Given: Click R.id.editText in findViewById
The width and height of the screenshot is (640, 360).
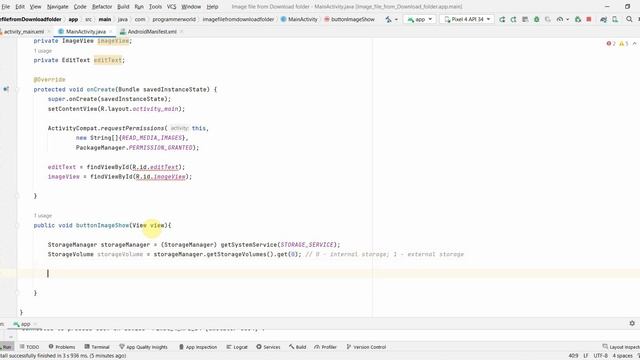Looking at the screenshot, I should (x=156, y=167).
